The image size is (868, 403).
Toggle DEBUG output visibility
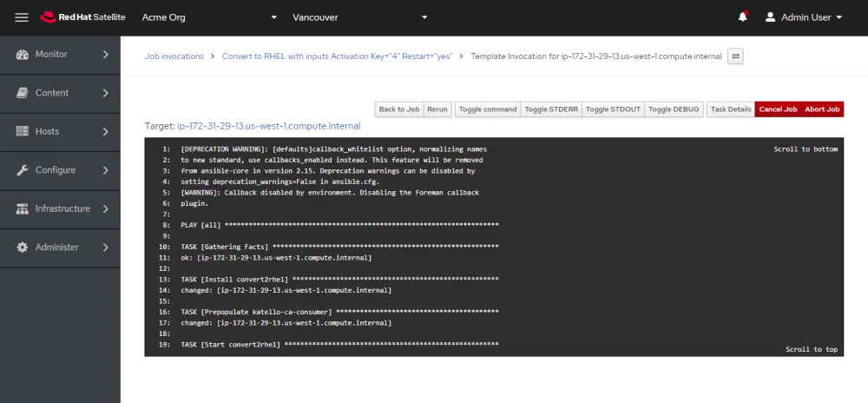(674, 109)
